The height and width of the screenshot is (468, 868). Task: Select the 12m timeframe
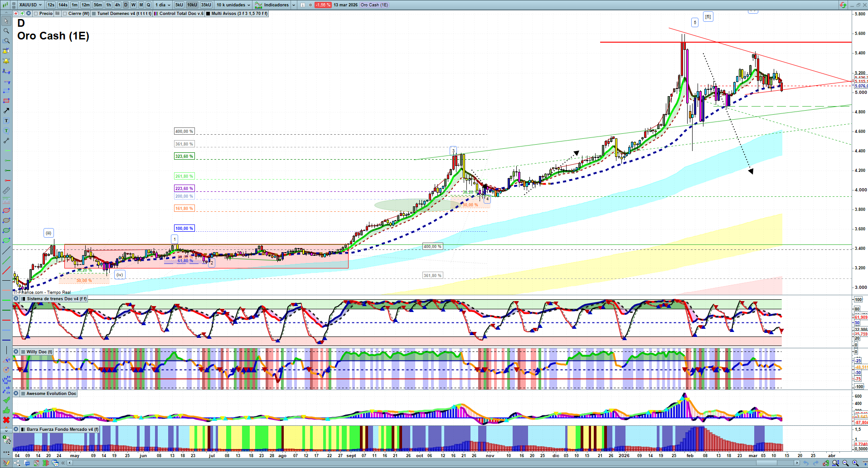click(x=86, y=5)
